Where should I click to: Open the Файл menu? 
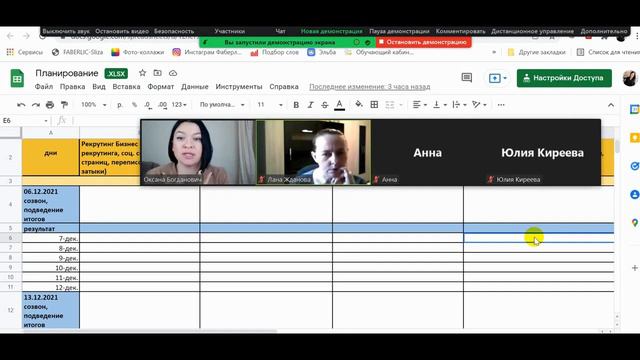44,87
